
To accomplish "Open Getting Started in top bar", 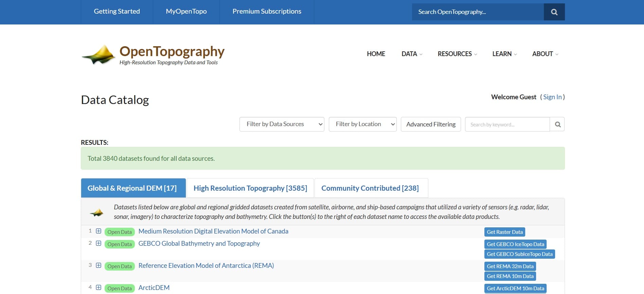I will 117,12.
